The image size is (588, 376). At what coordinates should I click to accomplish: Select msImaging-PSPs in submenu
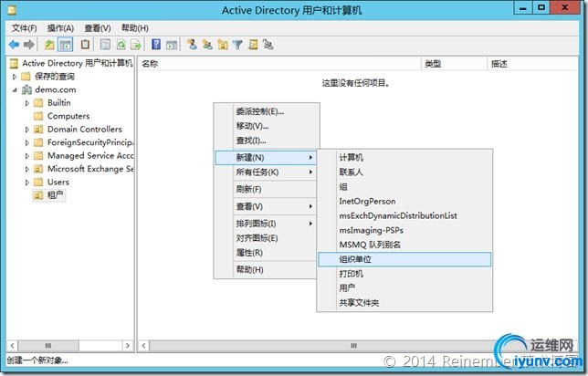tap(404, 231)
